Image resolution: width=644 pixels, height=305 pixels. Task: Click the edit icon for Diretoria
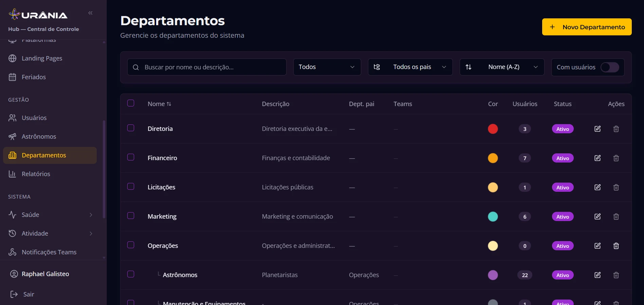click(x=597, y=129)
